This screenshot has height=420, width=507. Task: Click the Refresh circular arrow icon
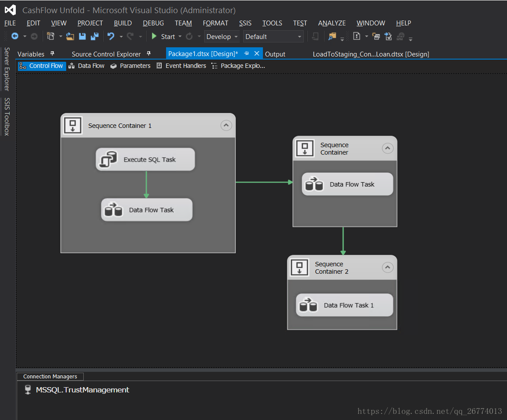[x=189, y=36]
